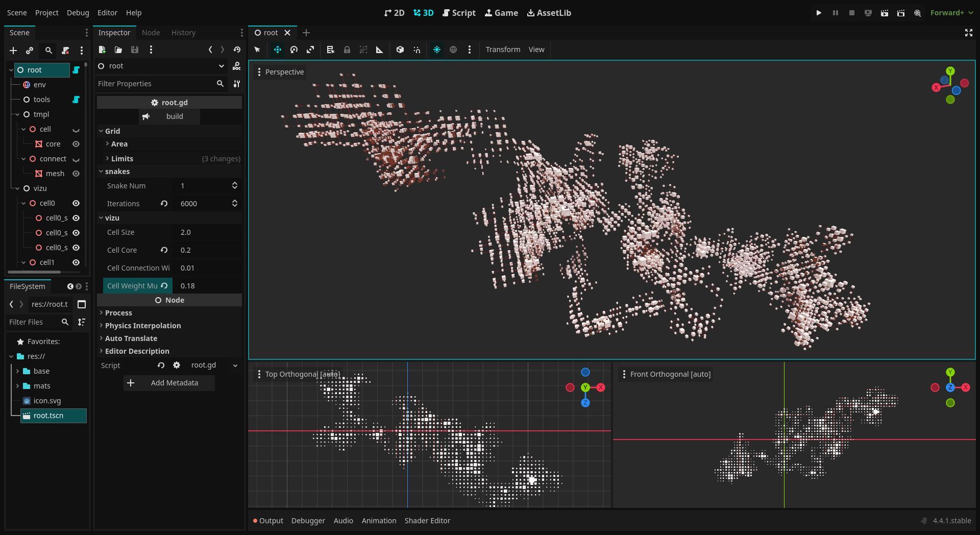Click the Select mode arrow tool

click(257, 50)
